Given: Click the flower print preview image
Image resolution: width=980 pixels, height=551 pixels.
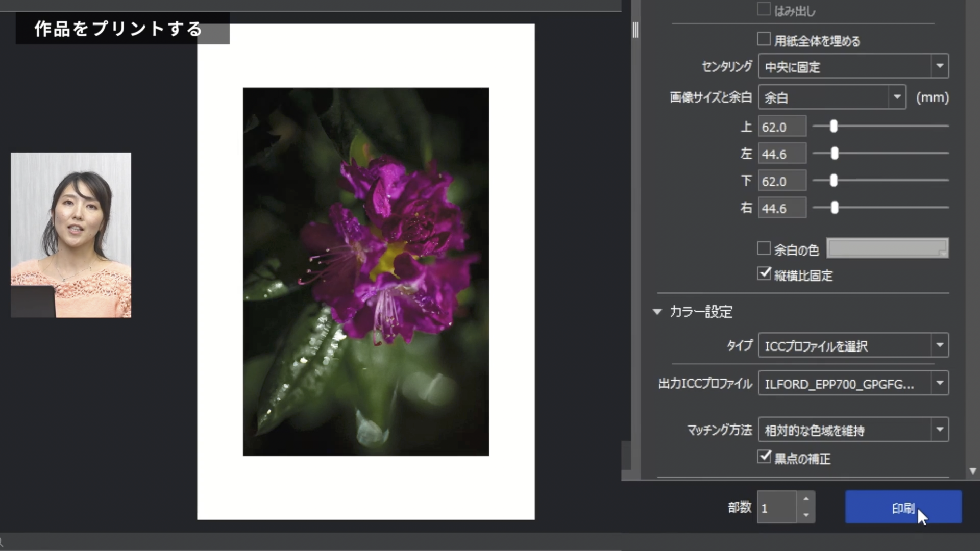Looking at the screenshot, I should pyautogui.click(x=365, y=271).
